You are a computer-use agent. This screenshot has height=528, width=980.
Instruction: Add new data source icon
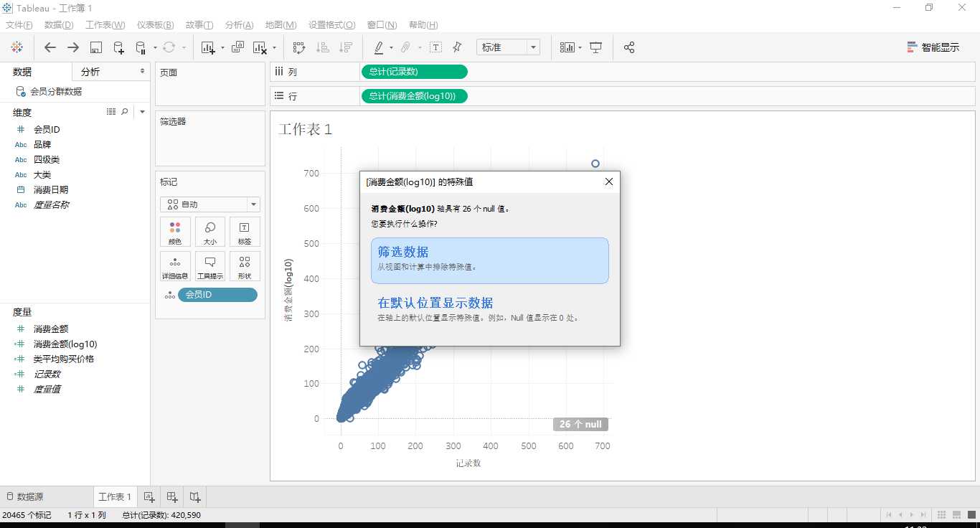click(119, 47)
